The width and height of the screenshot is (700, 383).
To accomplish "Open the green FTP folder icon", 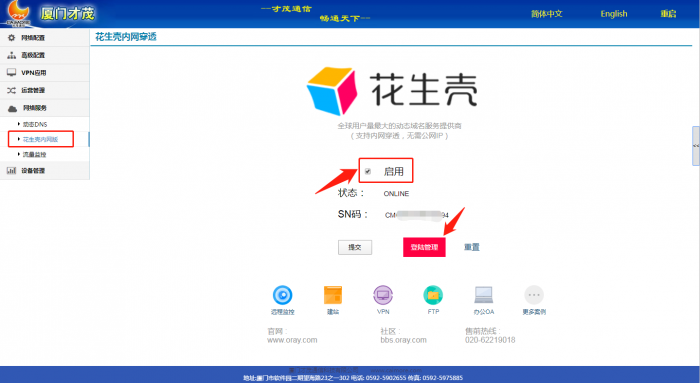I will point(433,295).
